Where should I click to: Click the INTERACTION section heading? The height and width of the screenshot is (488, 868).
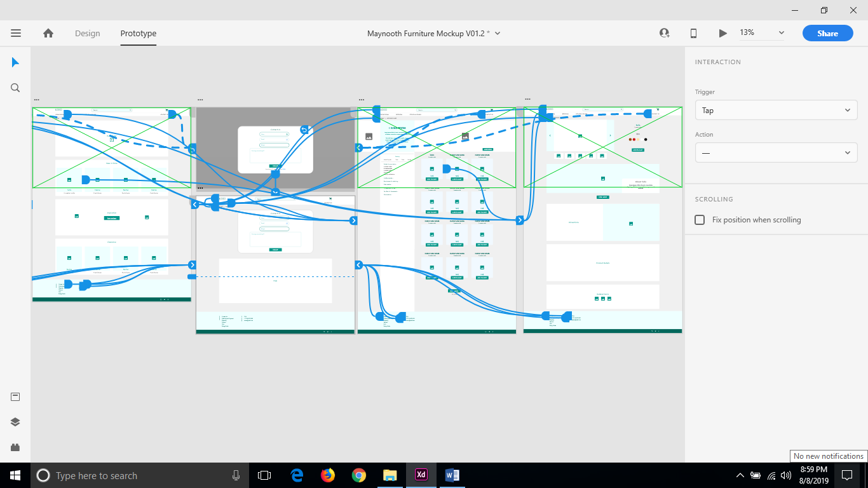tap(718, 62)
